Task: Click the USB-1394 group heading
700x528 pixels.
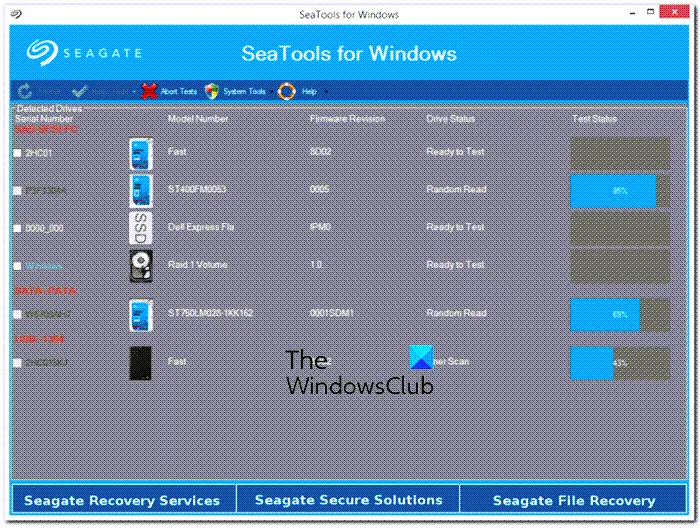Action: pos(40,339)
